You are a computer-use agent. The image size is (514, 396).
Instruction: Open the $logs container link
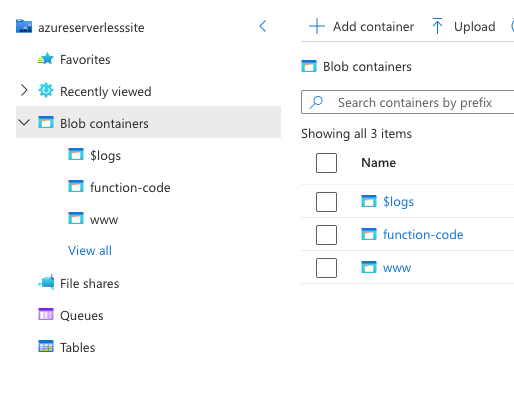pyautogui.click(x=398, y=202)
